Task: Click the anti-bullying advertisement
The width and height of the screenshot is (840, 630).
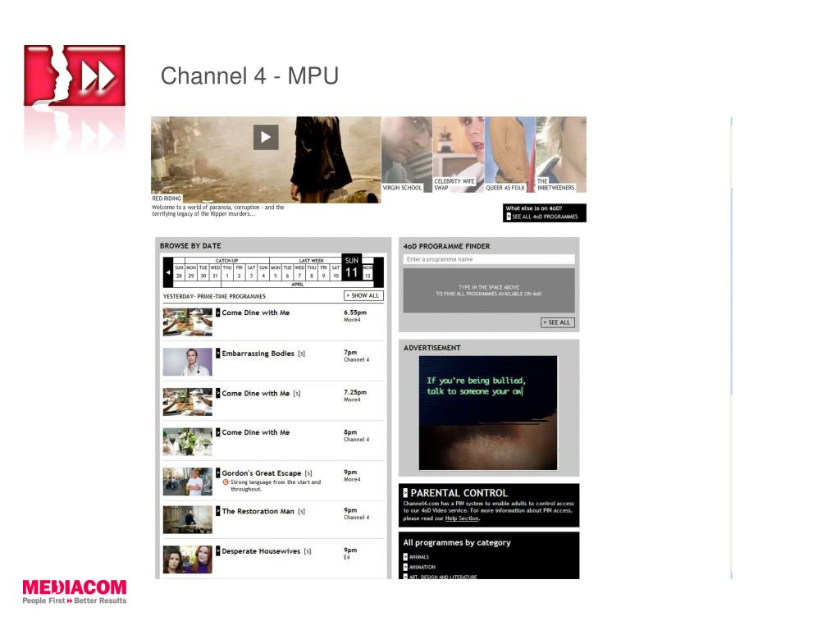Action: [x=488, y=413]
